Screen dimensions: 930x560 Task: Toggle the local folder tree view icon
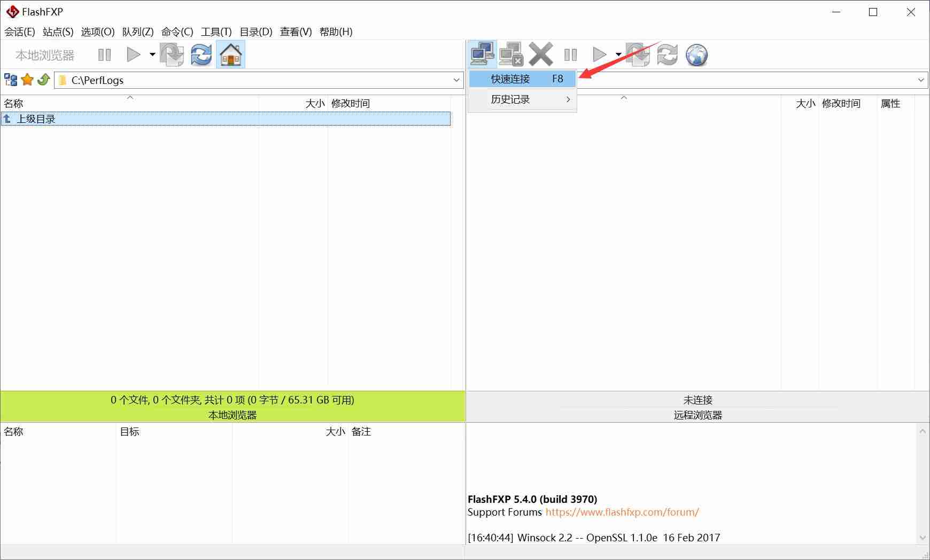tap(10, 80)
